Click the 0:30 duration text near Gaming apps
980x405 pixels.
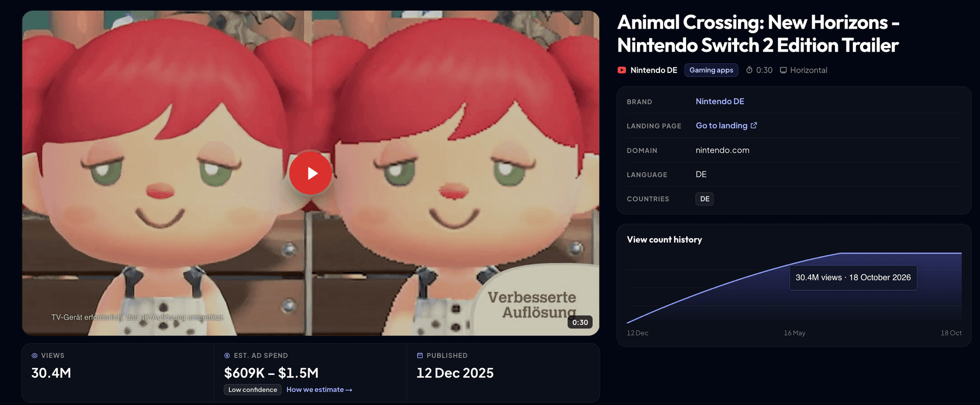(764, 70)
